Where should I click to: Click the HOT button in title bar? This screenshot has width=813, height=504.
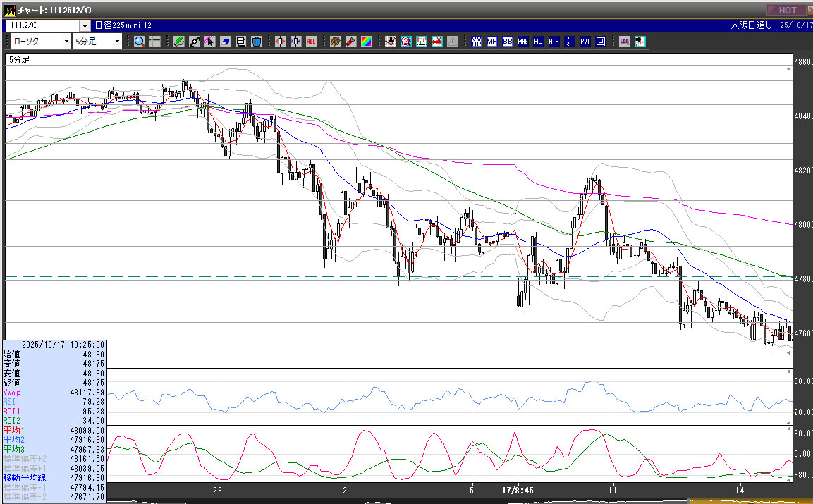point(787,10)
